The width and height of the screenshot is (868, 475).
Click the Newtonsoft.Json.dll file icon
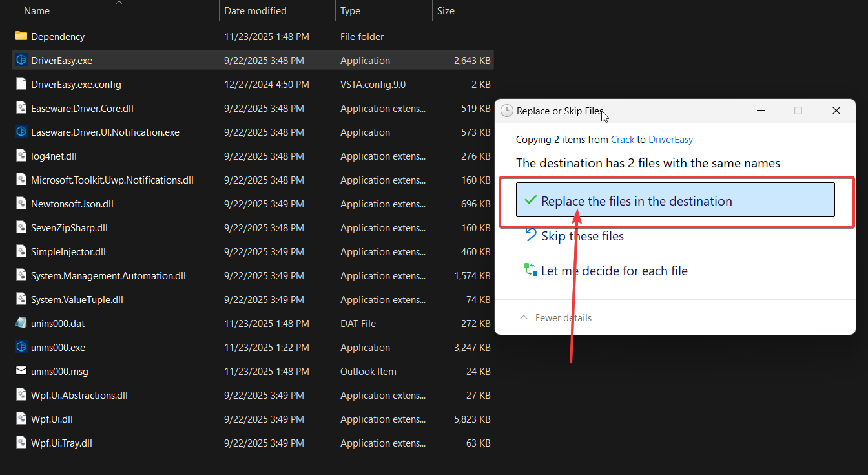pos(21,204)
